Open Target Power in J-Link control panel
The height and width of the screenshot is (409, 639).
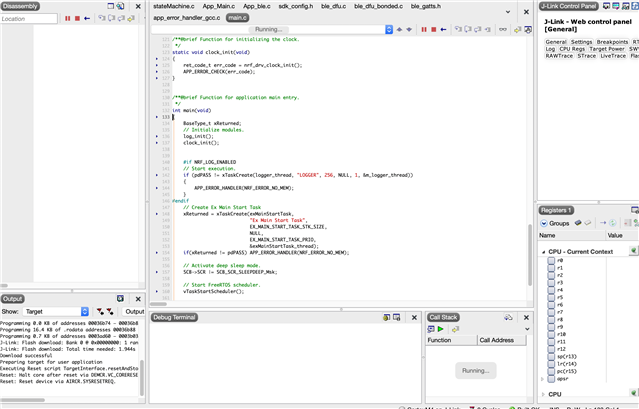(607, 49)
